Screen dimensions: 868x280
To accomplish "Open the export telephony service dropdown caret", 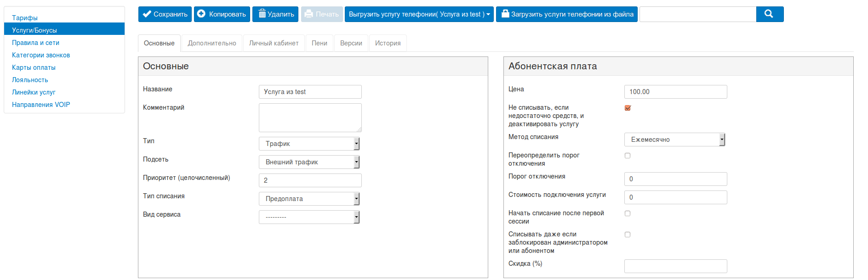I will [x=488, y=14].
